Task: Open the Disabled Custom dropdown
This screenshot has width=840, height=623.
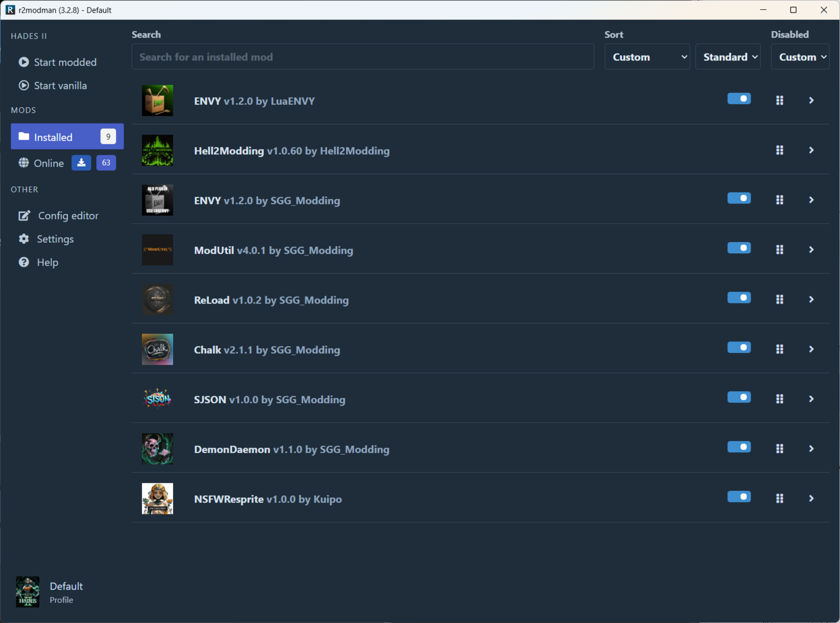Action: coord(800,57)
